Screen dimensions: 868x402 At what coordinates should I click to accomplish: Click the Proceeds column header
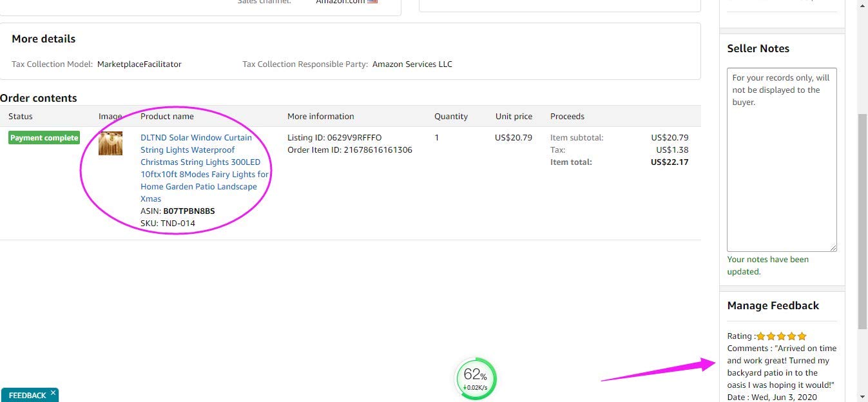pyautogui.click(x=567, y=117)
